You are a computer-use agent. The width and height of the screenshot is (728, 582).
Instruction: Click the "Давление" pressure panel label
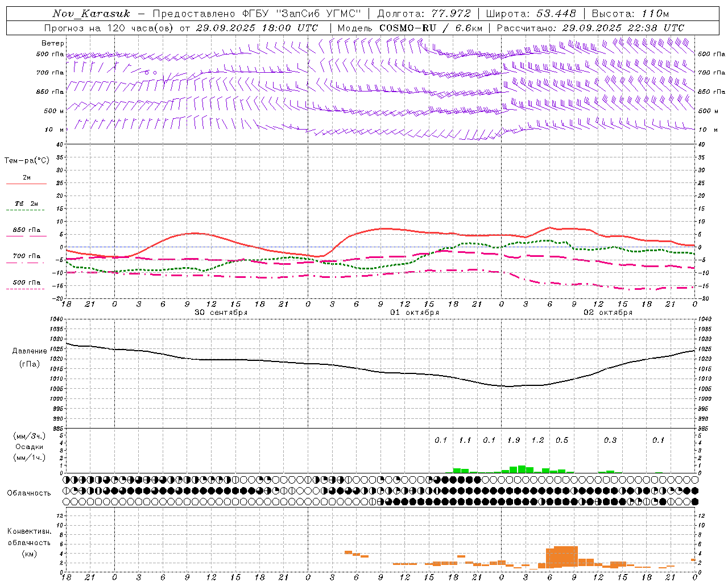[x=30, y=351]
